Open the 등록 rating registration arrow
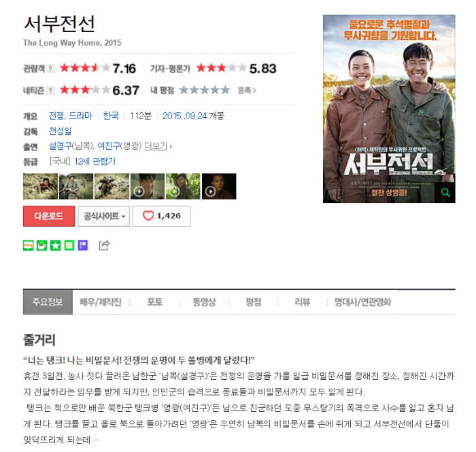The height and width of the screenshot is (452, 476). [x=247, y=91]
